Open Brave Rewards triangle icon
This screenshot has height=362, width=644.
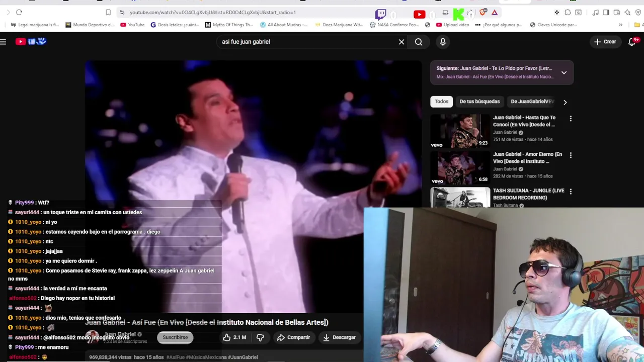click(x=495, y=13)
